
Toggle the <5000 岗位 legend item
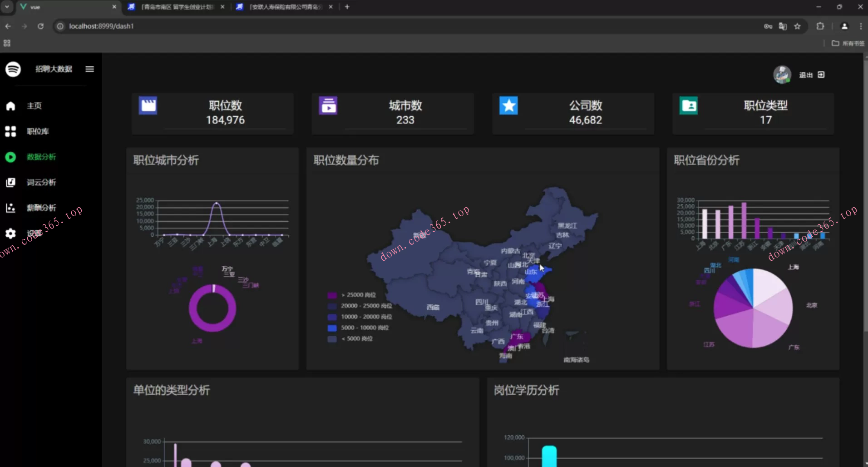359,339
